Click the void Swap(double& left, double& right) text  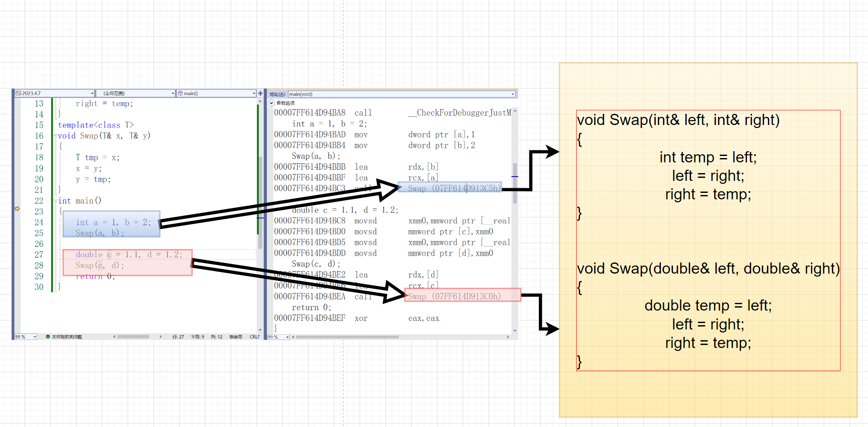pyautogui.click(x=708, y=268)
